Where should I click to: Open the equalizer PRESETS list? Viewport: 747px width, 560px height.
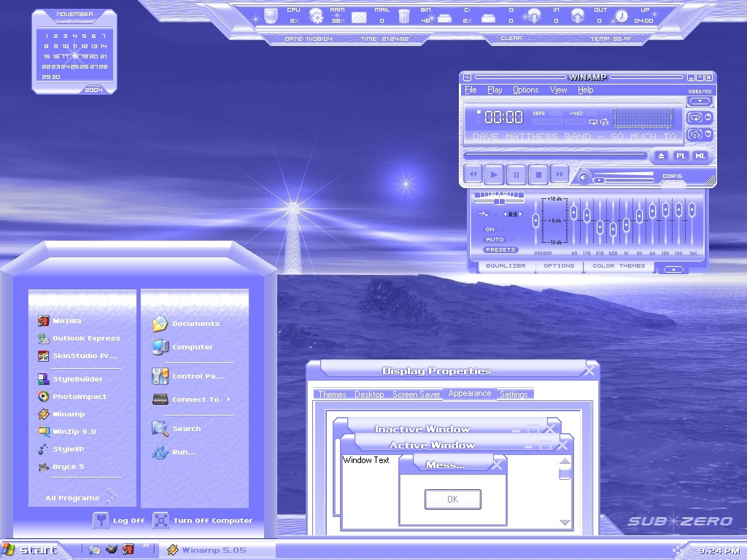(500, 249)
